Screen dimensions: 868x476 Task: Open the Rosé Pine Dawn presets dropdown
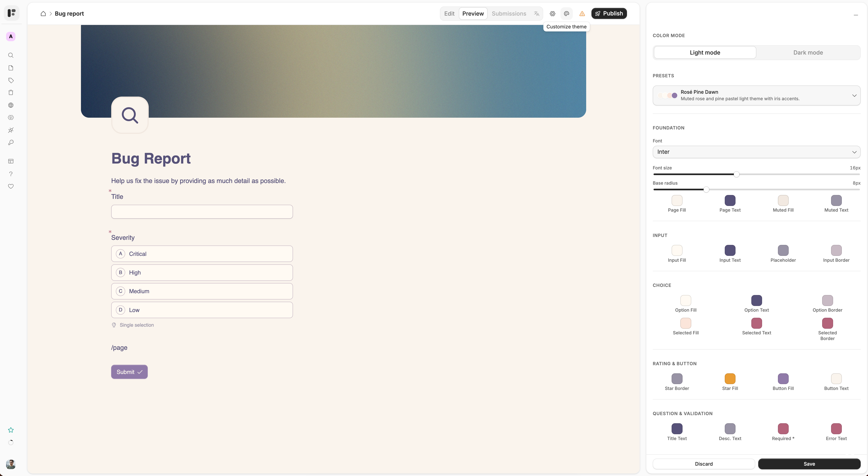pyautogui.click(x=756, y=95)
